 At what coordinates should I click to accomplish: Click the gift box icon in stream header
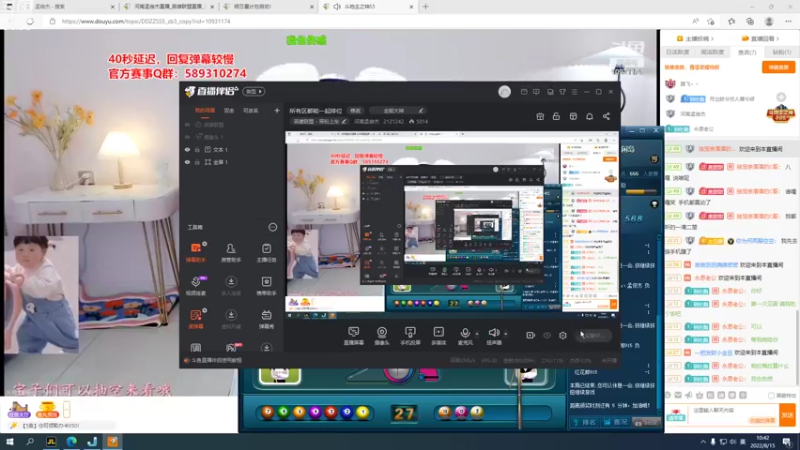(x=540, y=116)
